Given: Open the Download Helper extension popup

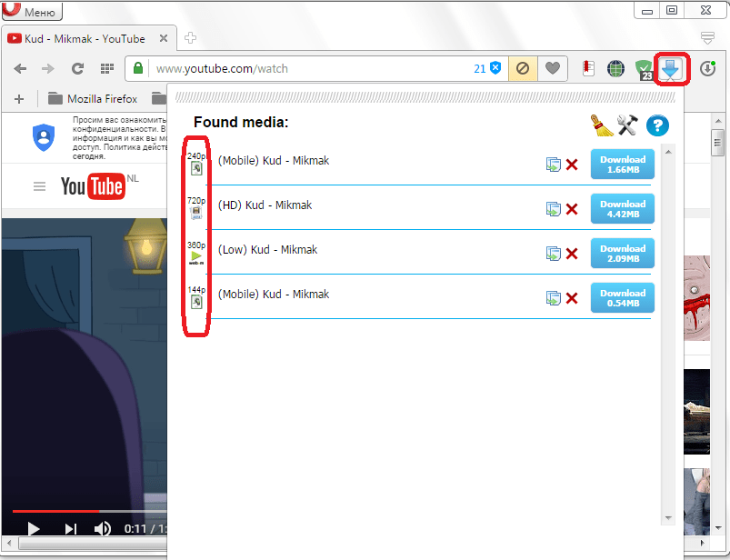Looking at the screenshot, I should [x=672, y=68].
